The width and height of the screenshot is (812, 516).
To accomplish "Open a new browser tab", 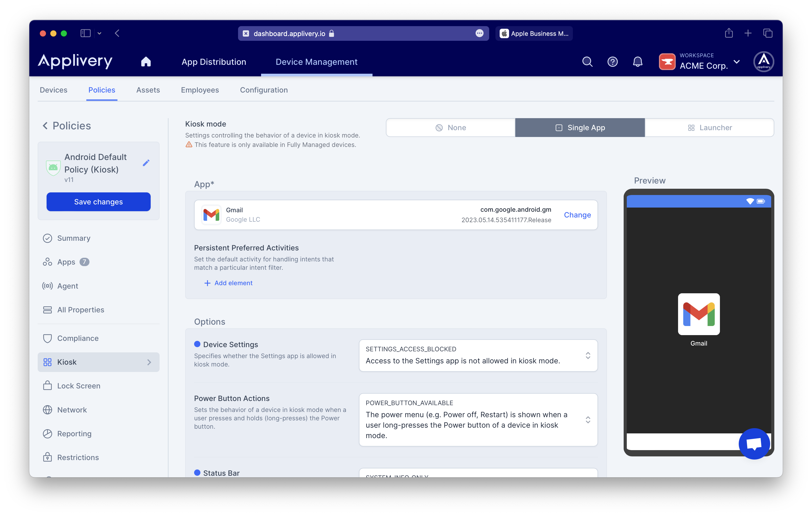I will point(748,33).
